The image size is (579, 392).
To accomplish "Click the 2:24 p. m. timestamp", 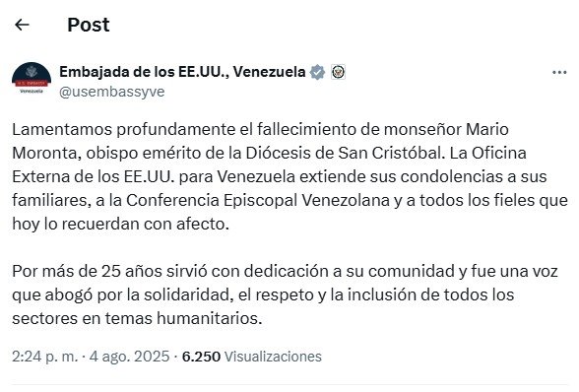I will tap(45, 357).
